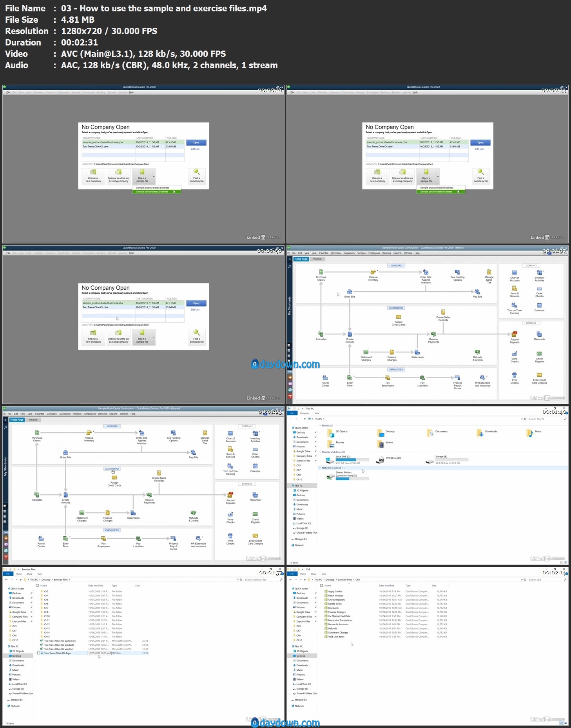Open Enter Time dropdown arrow in 00:01:23 frame

pos(70,537)
